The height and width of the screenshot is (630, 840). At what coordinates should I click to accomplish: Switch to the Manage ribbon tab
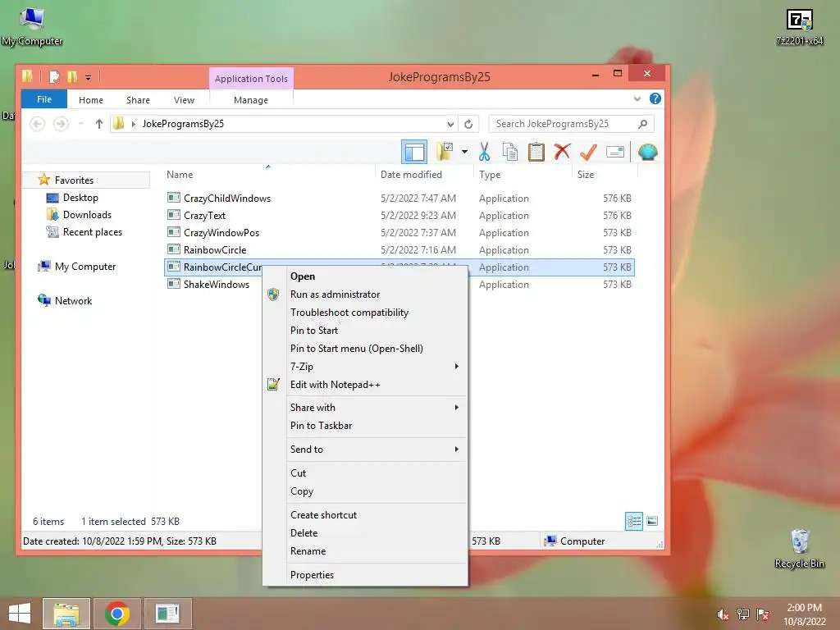(x=251, y=100)
